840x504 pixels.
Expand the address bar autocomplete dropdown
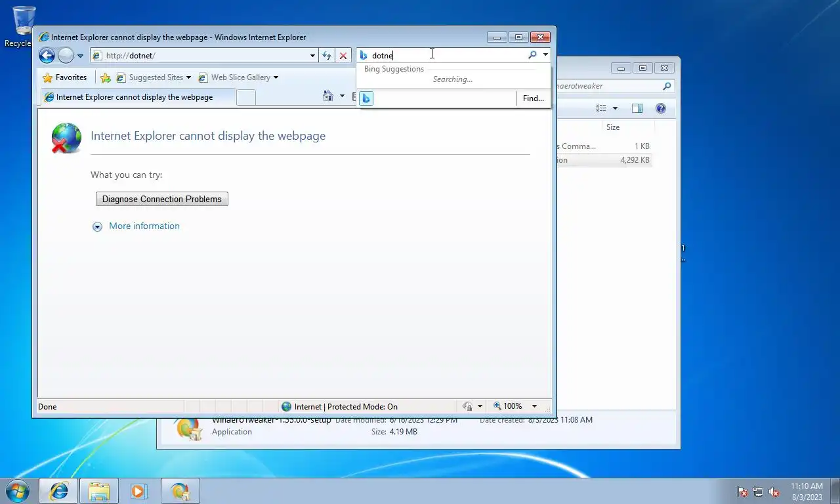(x=312, y=56)
